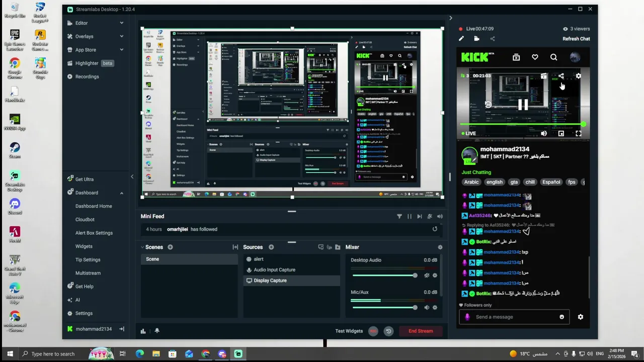Collapse the chat panel chevron
The width and height of the screenshot is (644, 362).
(x=450, y=18)
